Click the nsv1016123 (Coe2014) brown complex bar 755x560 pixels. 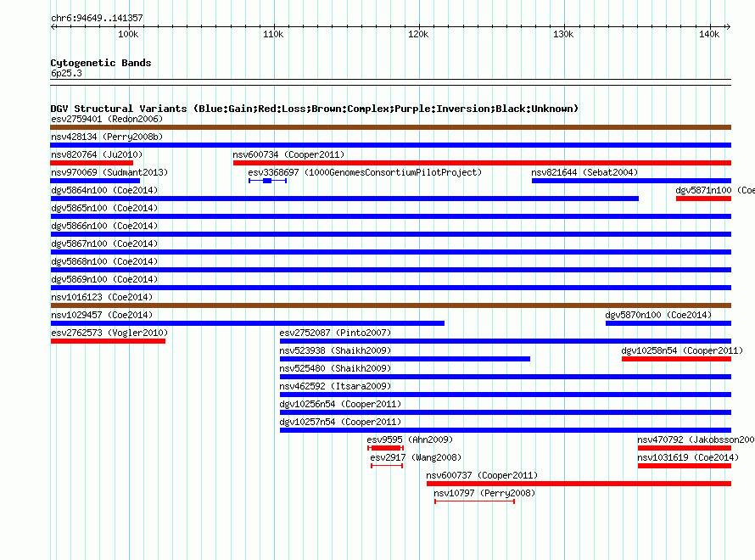pyautogui.click(x=390, y=305)
